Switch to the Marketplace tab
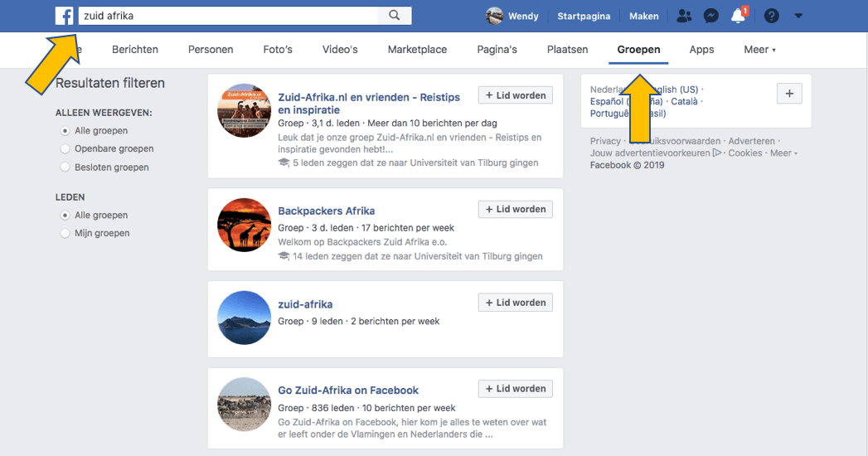Screen dimensions: 868x456 417,49
